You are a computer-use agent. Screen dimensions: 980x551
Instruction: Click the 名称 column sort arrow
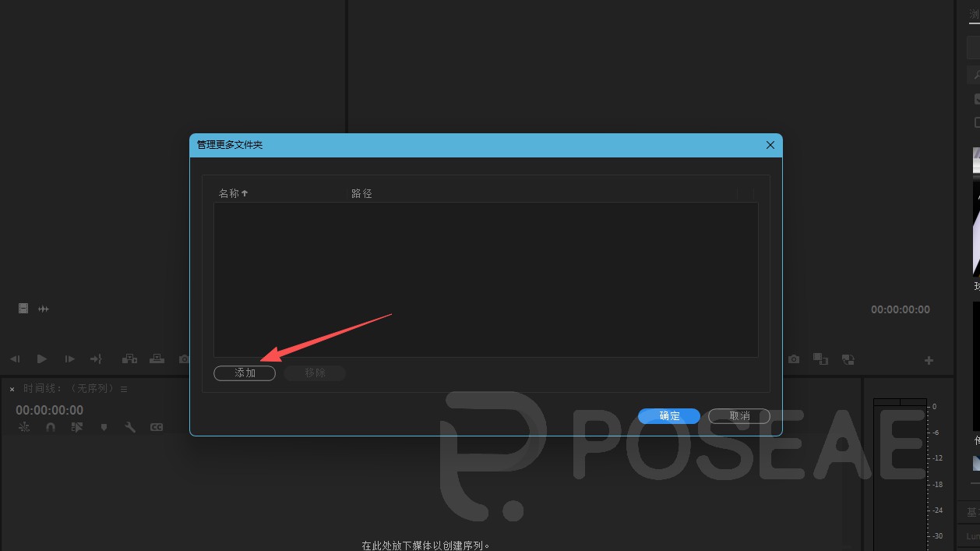(244, 192)
